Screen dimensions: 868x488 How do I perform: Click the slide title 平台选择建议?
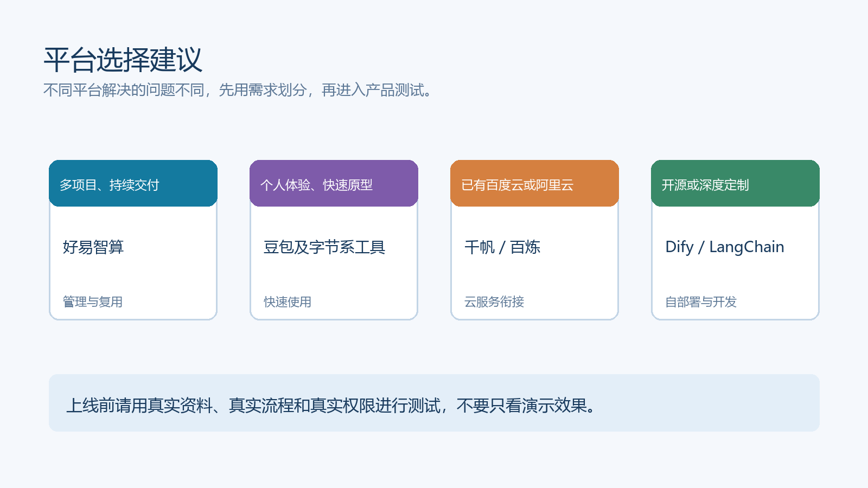[x=123, y=60]
